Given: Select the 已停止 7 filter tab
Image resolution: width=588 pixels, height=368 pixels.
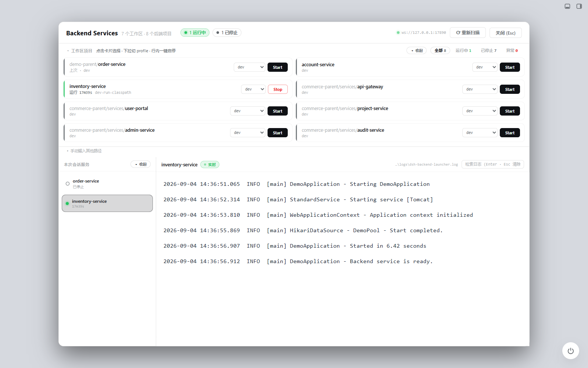Looking at the screenshot, I should (x=489, y=50).
